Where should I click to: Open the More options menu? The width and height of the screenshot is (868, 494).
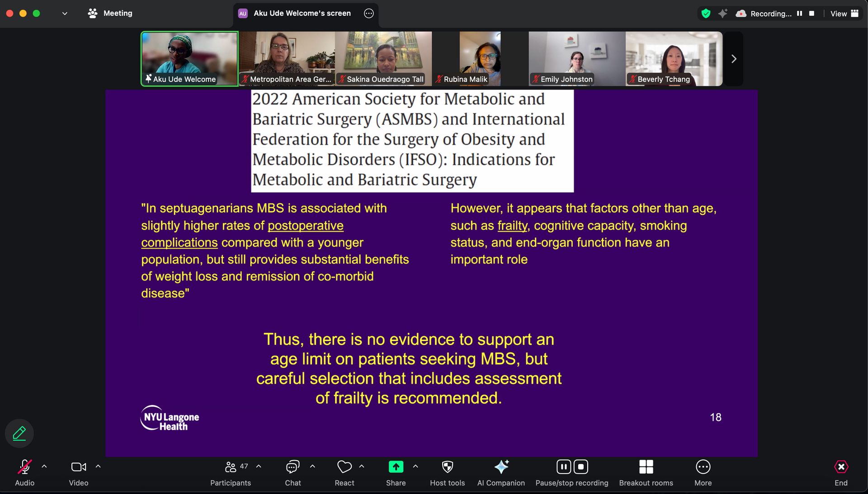pos(703,472)
